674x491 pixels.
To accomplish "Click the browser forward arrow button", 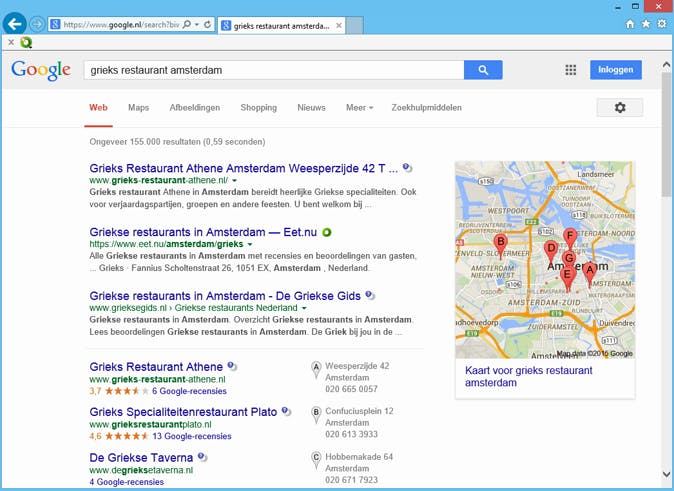I will [37, 25].
